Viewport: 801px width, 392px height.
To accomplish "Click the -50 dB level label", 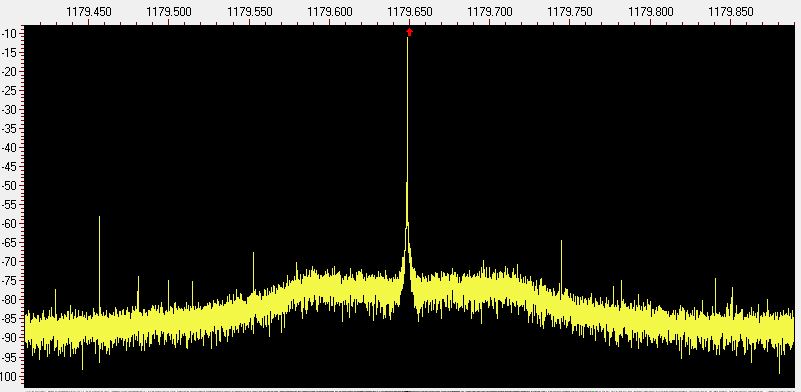I will 10,185.
